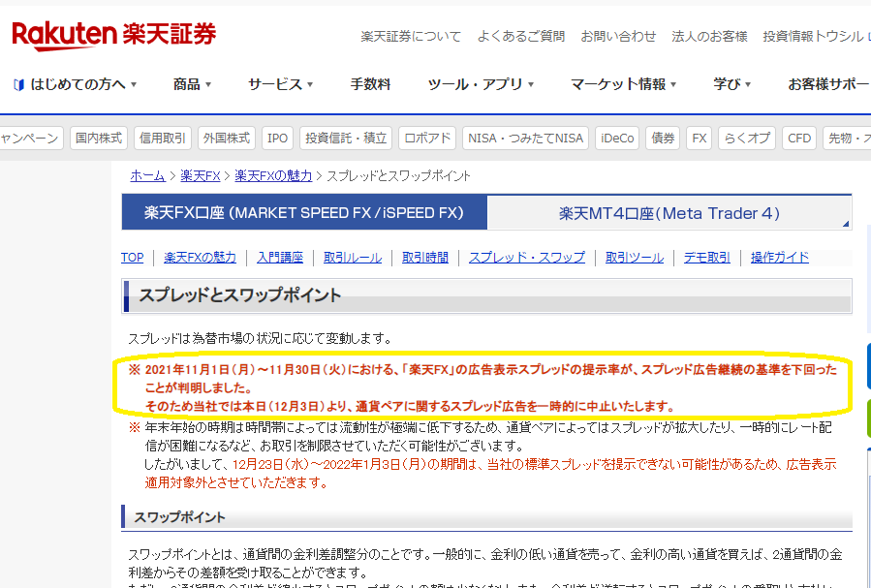Select the 信用取引 category button
871x588 pixels.
(163, 139)
